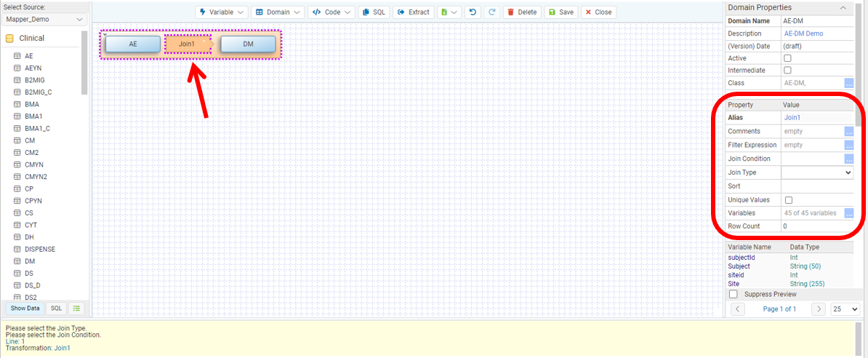Click the source list vertical scrollbar
The image size is (868, 358).
pos(84,63)
